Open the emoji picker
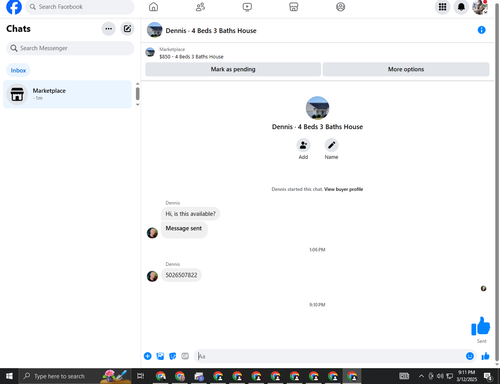The height and width of the screenshot is (384, 500). tap(470, 356)
